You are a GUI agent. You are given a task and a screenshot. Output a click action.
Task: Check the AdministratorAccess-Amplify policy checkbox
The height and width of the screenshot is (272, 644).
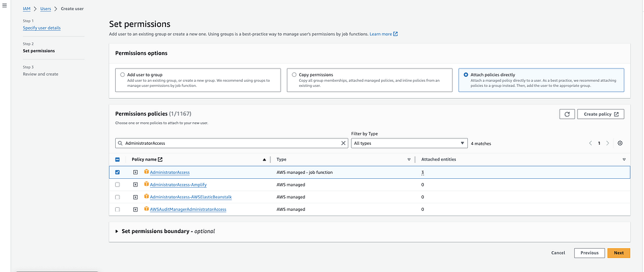coord(118,184)
